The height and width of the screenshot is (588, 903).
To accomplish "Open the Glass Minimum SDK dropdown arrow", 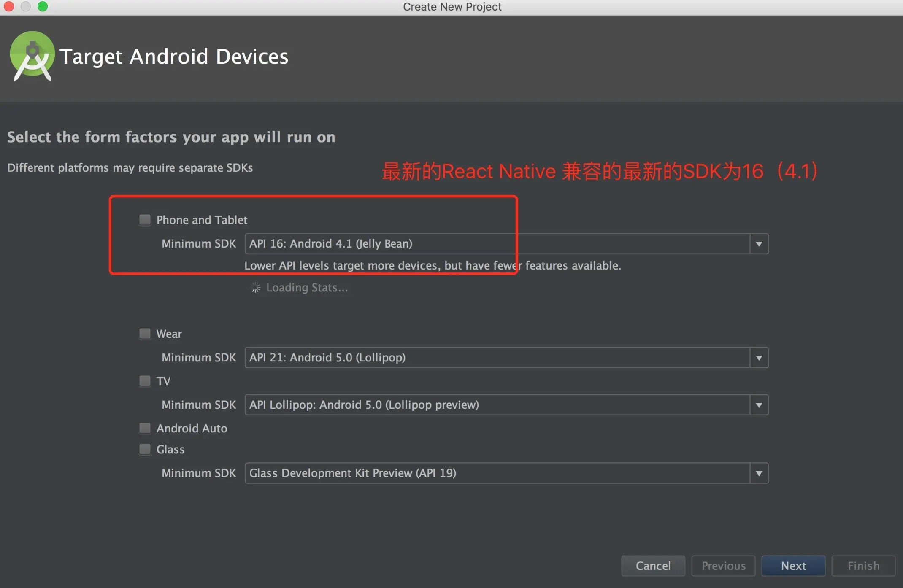I will (759, 473).
